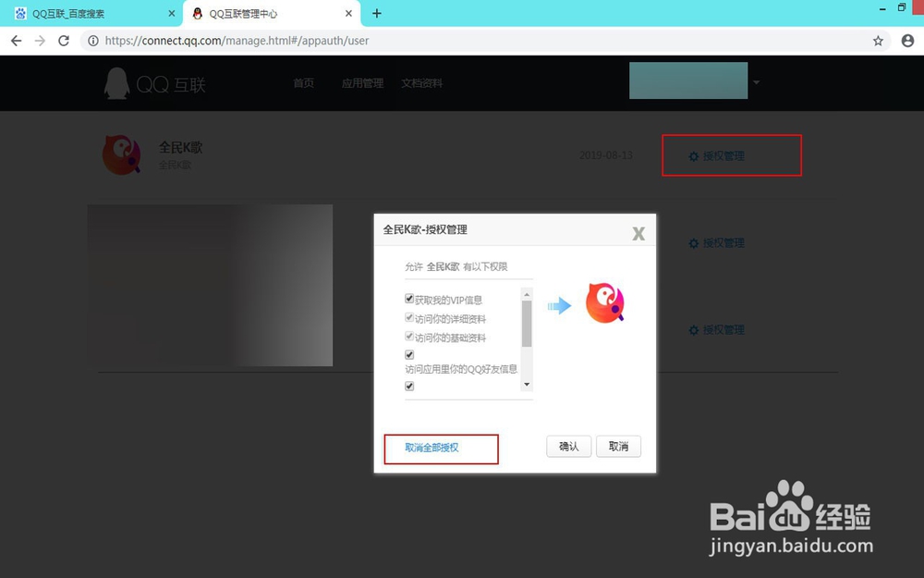Minimize the browser window
Viewport: 924px width, 578px height.
(x=882, y=8)
